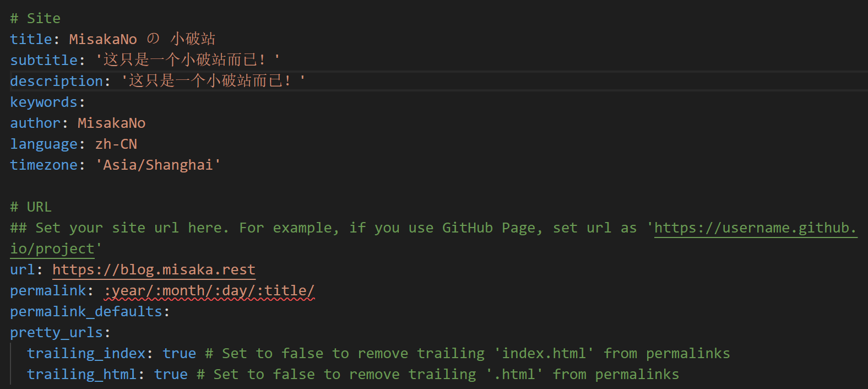
Task: Click the author value MisakaNo
Action: [111, 123]
